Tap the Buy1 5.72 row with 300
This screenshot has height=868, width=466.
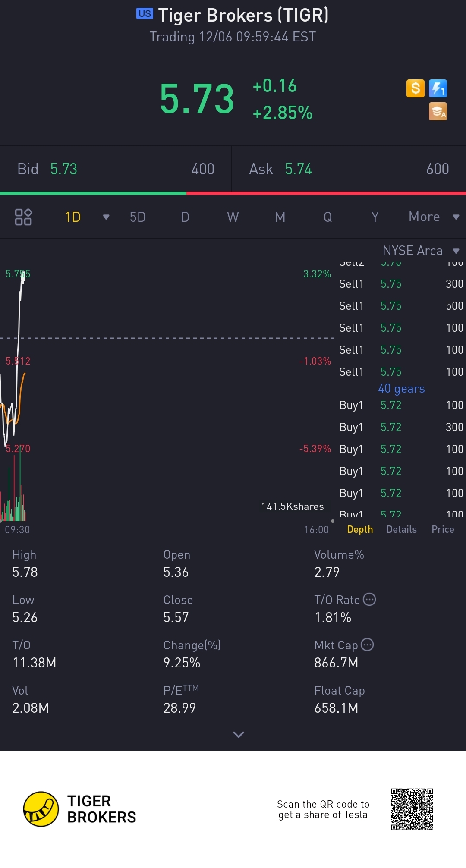[401, 427]
